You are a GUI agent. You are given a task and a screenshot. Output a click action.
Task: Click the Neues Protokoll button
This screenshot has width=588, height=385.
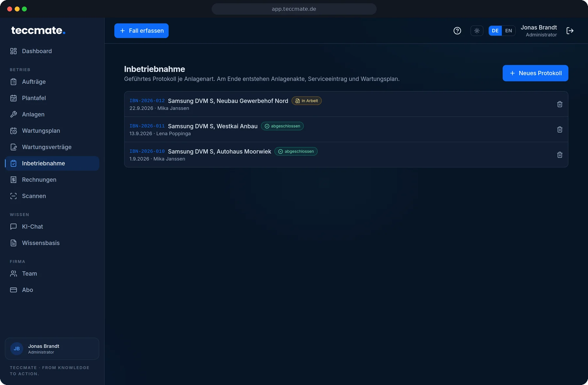click(535, 73)
